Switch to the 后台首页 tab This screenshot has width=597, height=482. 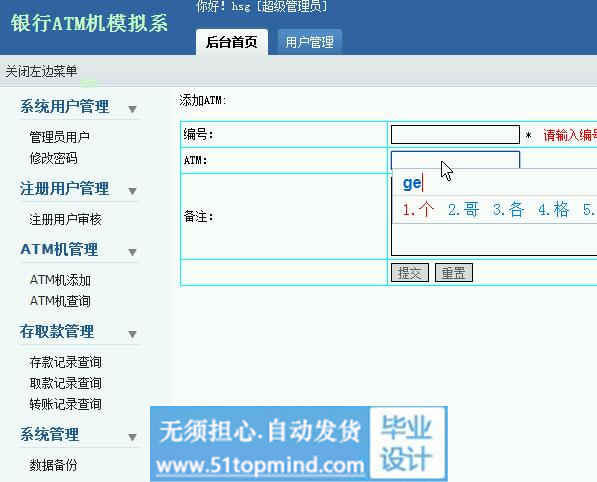(232, 42)
